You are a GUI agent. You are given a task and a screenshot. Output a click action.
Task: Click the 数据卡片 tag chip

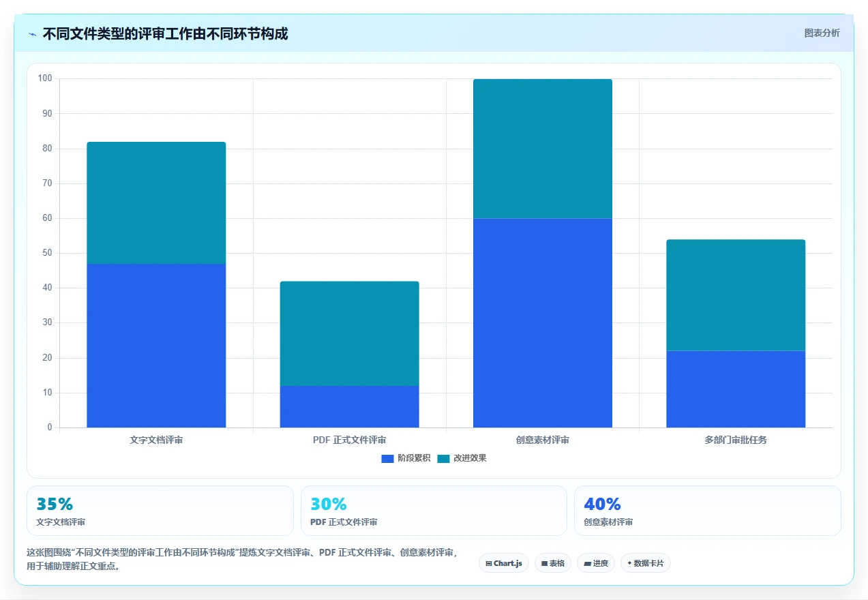pos(646,563)
